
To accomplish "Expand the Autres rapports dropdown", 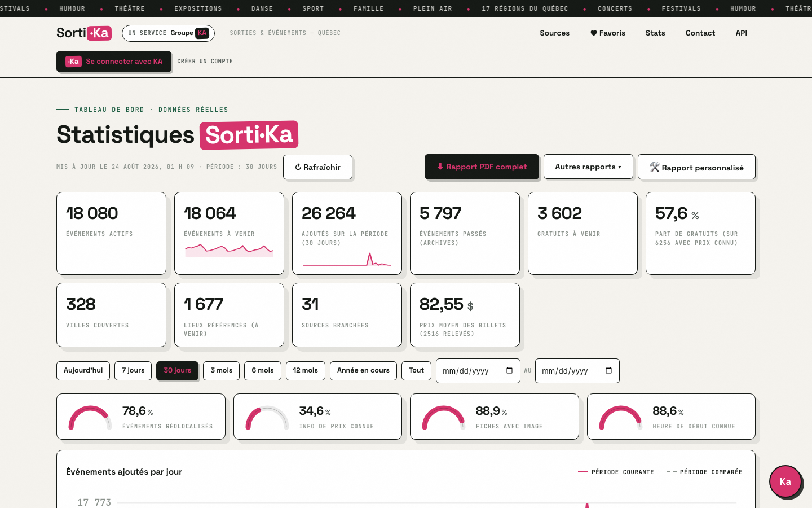I will tap(588, 167).
